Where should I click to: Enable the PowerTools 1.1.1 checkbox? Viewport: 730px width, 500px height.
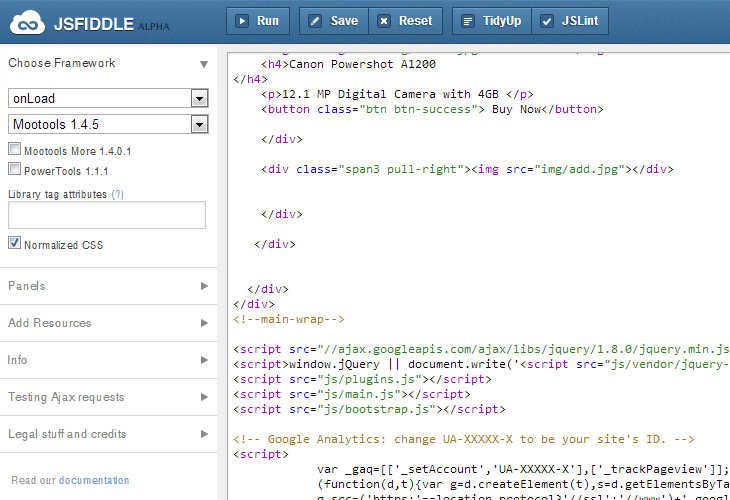click(x=14, y=169)
